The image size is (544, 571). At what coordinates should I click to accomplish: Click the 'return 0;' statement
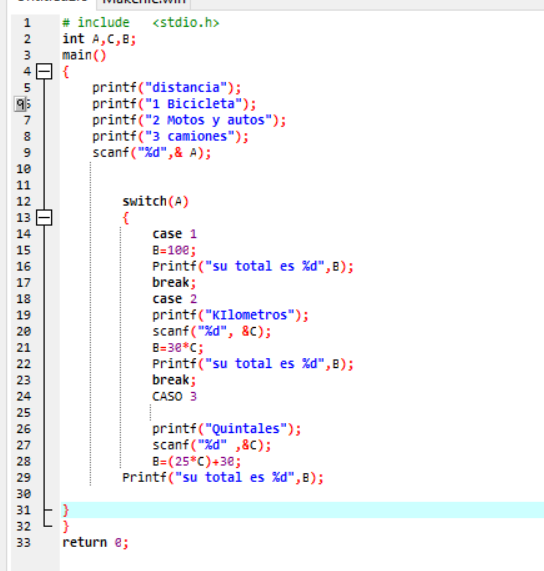pos(95,543)
